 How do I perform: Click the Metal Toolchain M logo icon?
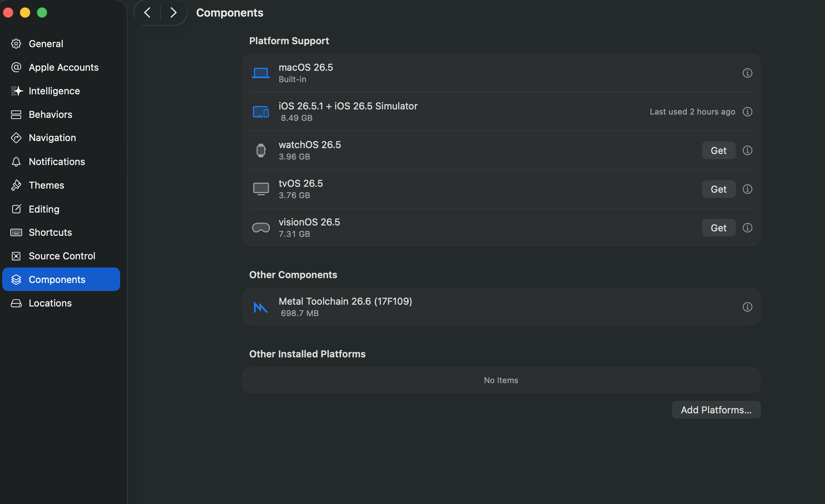point(261,307)
